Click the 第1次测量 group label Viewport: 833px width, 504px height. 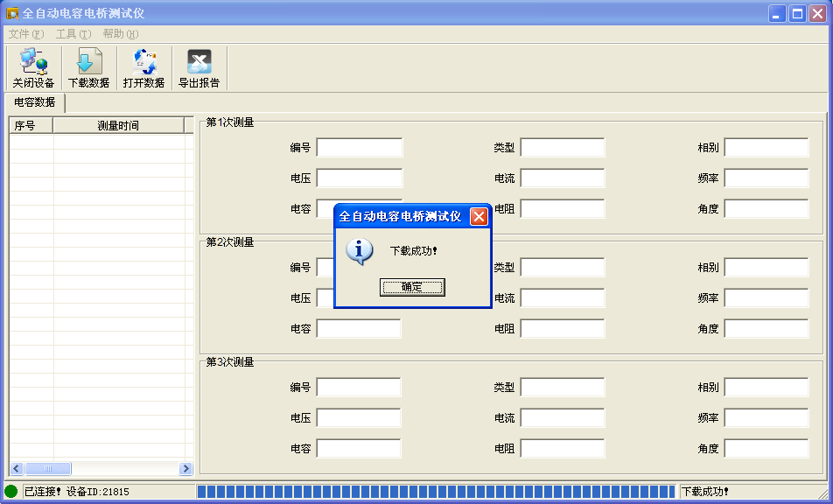click(230, 122)
